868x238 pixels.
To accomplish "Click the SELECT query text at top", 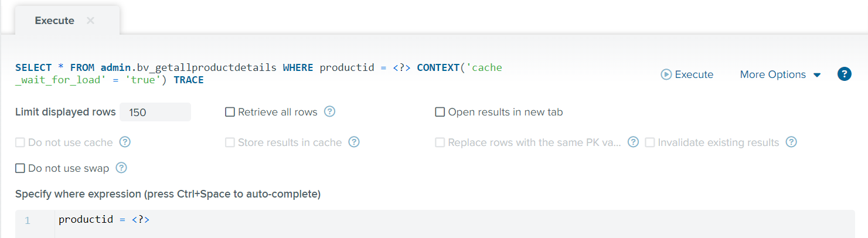I will tap(258, 74).
